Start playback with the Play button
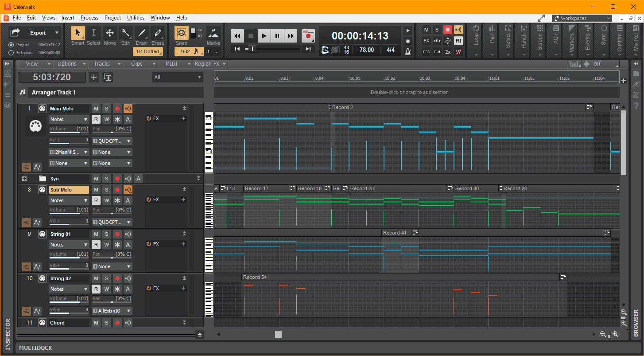 point(264,36)
